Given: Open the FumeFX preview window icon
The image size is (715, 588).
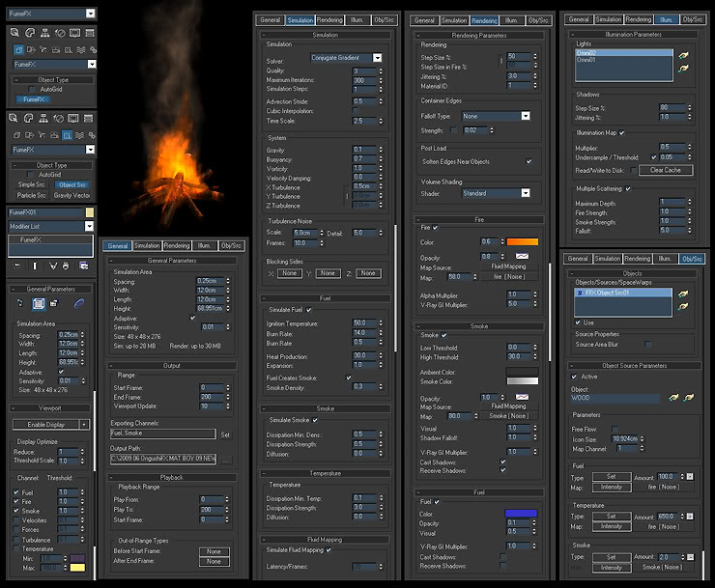Looking at the screenshot, I should [54, 303].
